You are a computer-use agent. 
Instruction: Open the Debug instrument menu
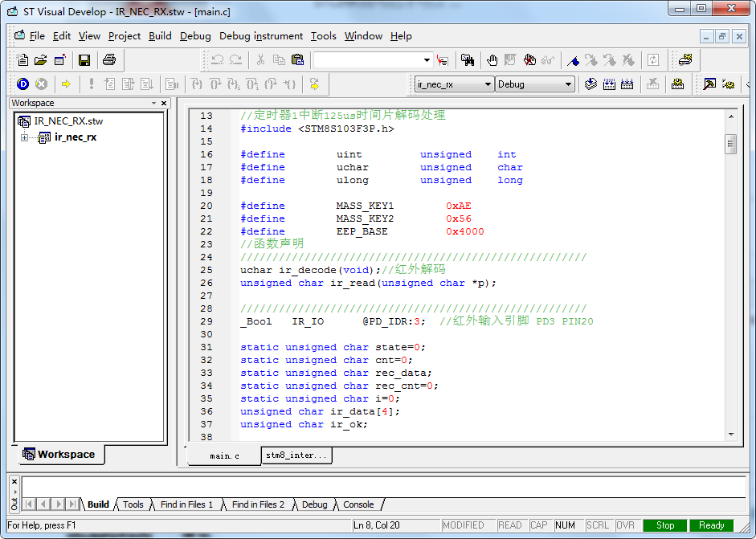pyautogui.click(x=261, y=36)
